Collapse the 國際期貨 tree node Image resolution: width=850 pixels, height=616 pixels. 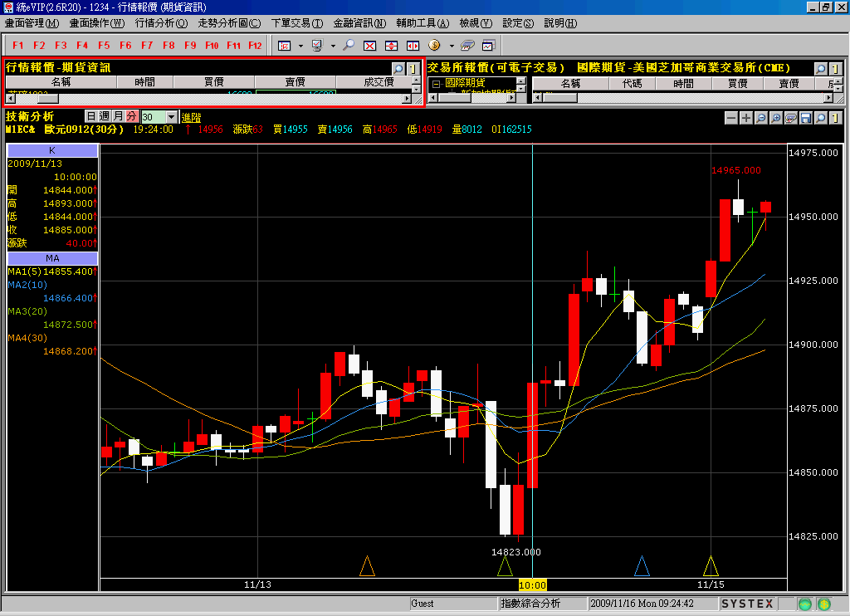coord(436,84)
